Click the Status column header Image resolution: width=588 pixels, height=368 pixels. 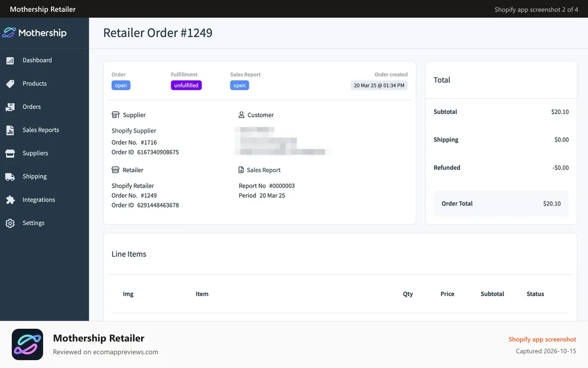tap(535, 294)
